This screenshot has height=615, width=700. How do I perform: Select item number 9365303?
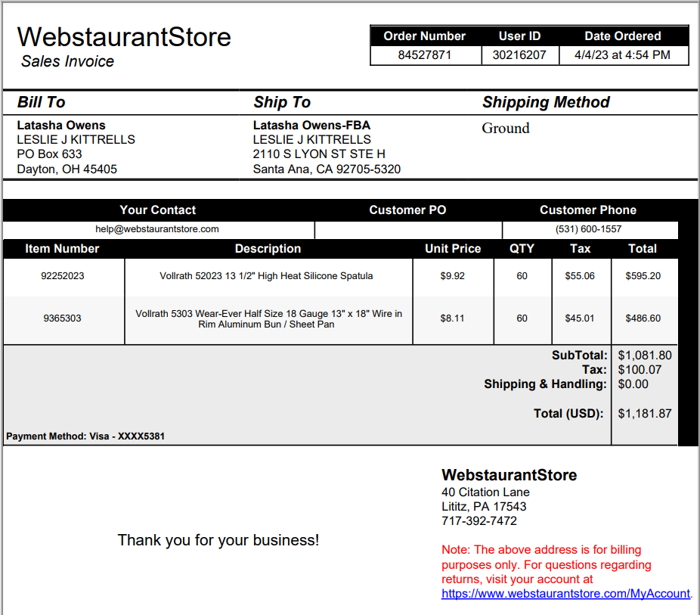click(63, 318)
